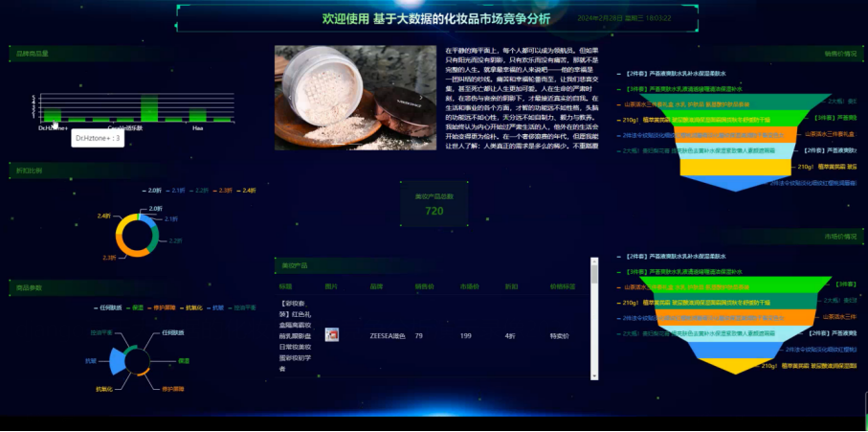The width and height of the screenshot is (868, 432).
Task: Select the tallest bar in the brand chart
Action: [x=149, y=108]
